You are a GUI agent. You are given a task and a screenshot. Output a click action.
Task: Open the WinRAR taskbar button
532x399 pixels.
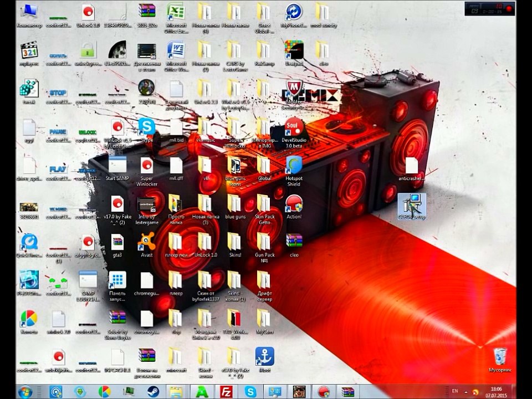pyautogui.click(x=347, y=392)
